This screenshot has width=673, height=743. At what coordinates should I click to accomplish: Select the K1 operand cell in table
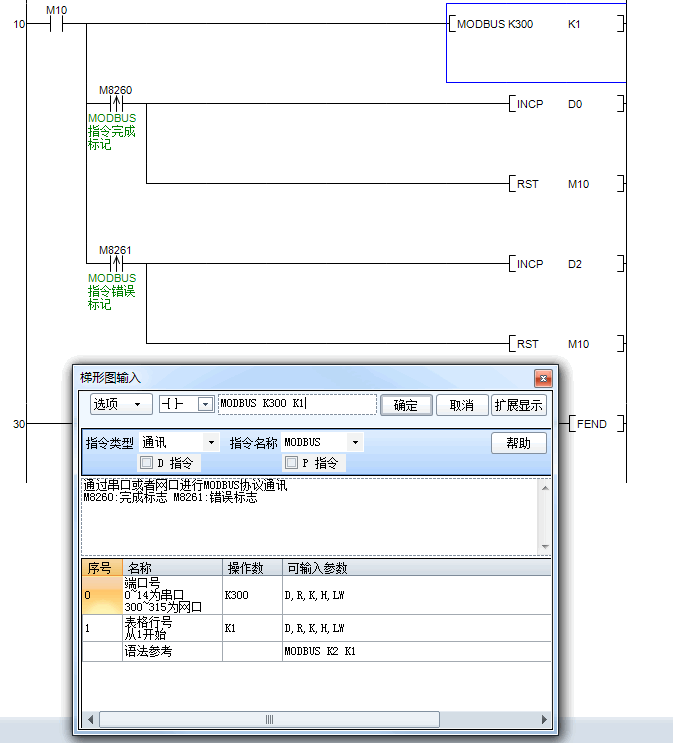(x=252, y=628)
